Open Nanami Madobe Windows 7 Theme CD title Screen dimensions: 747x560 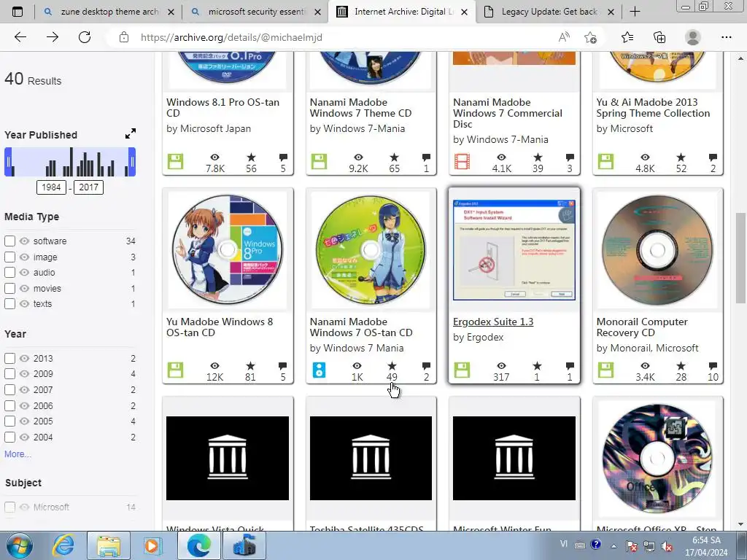coord(360,108)
